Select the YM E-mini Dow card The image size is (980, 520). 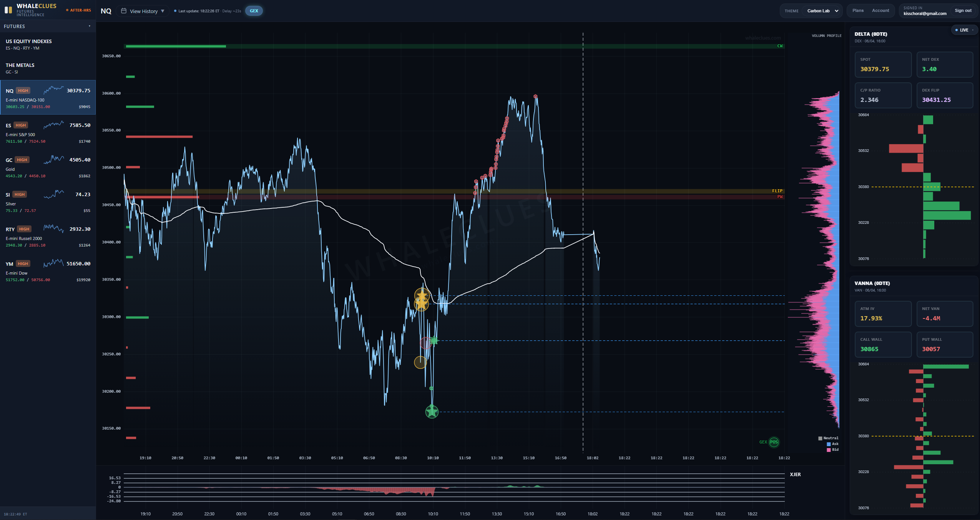point(48,270)
